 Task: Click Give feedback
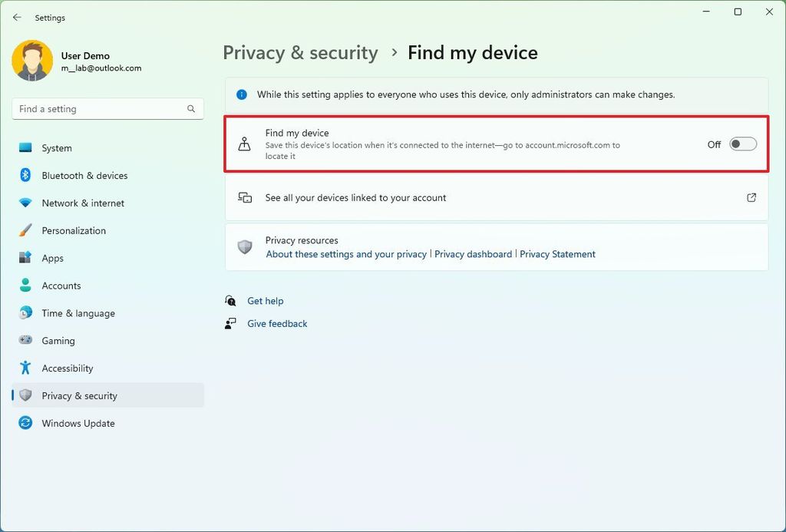click(x=276, y=323)
